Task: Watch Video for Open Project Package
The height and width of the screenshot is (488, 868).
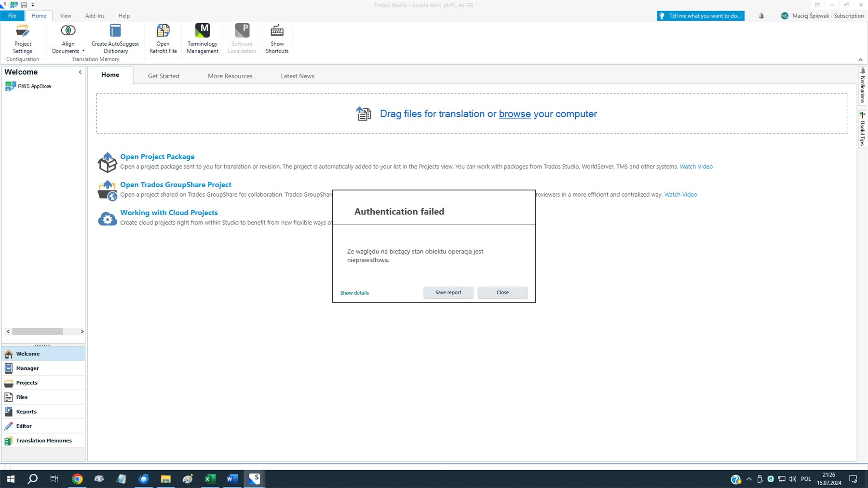Action: 696,166
